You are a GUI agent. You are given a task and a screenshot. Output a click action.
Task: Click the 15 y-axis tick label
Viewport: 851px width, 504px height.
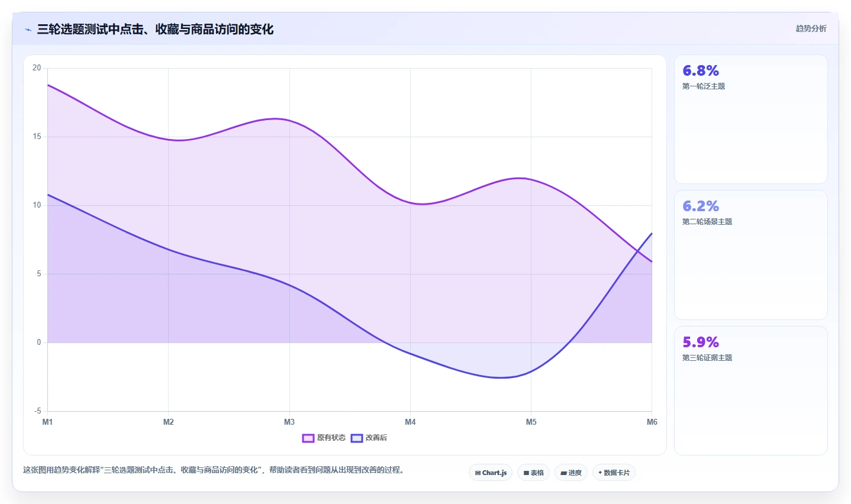coord(37,137)
